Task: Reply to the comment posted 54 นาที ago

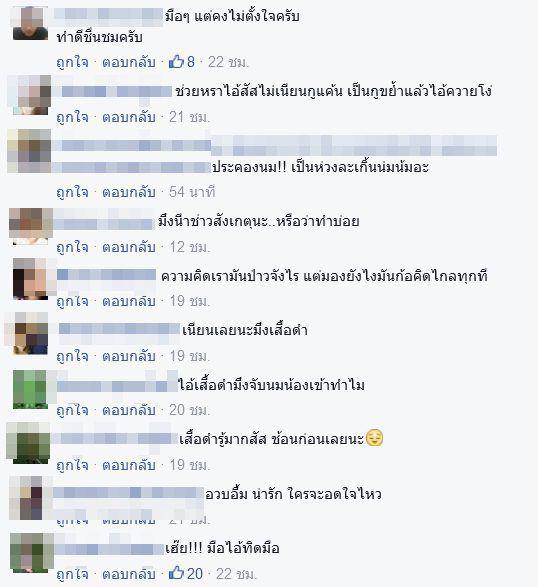Action: [x=129, y=192]
